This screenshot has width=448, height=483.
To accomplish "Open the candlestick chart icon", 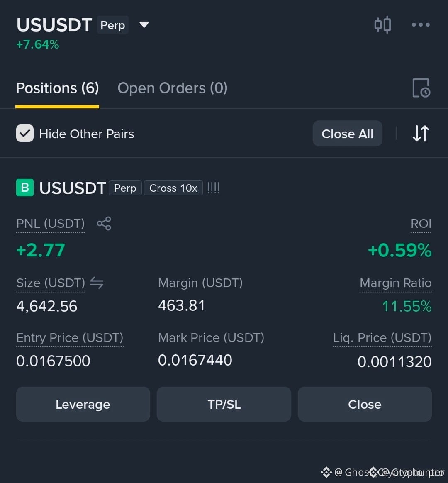I will tap(382, 24).
